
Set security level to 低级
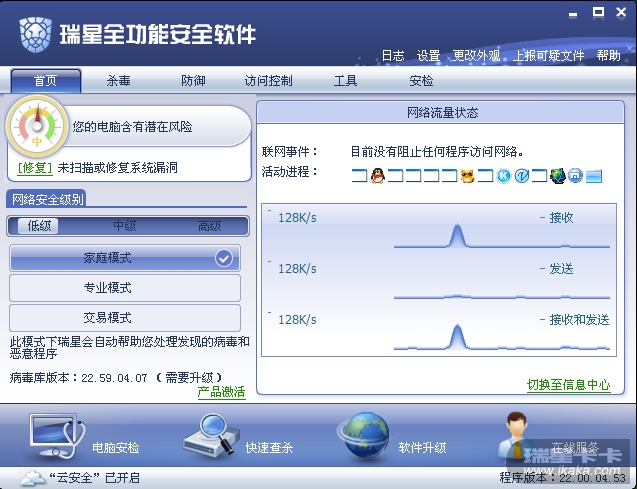click(39, 225)
